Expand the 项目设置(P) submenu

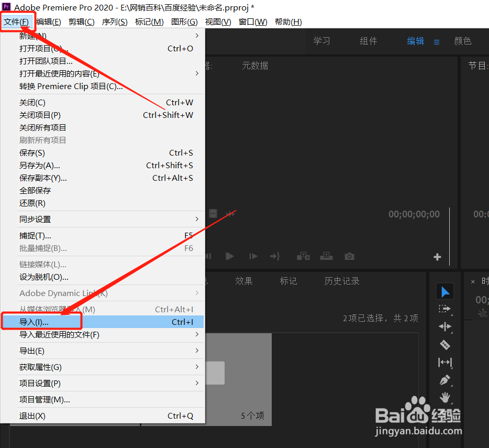pos(103,384)
